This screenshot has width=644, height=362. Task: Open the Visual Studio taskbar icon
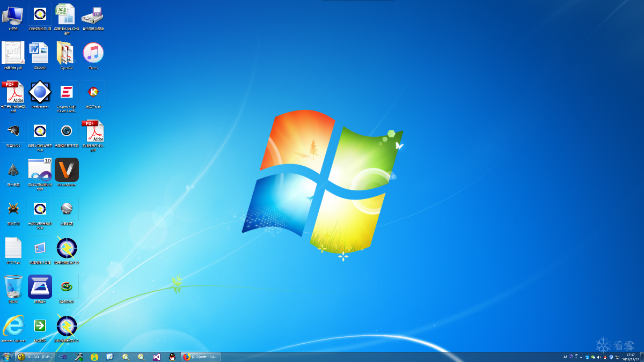point(156,357)
